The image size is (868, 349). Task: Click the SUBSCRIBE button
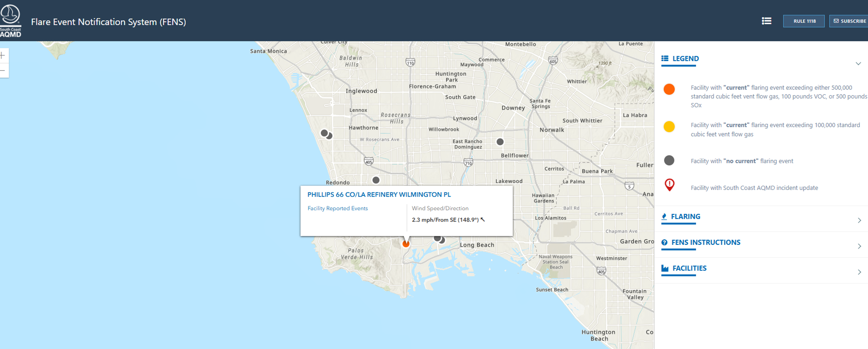pyautogui.click(x=849, y=21)
